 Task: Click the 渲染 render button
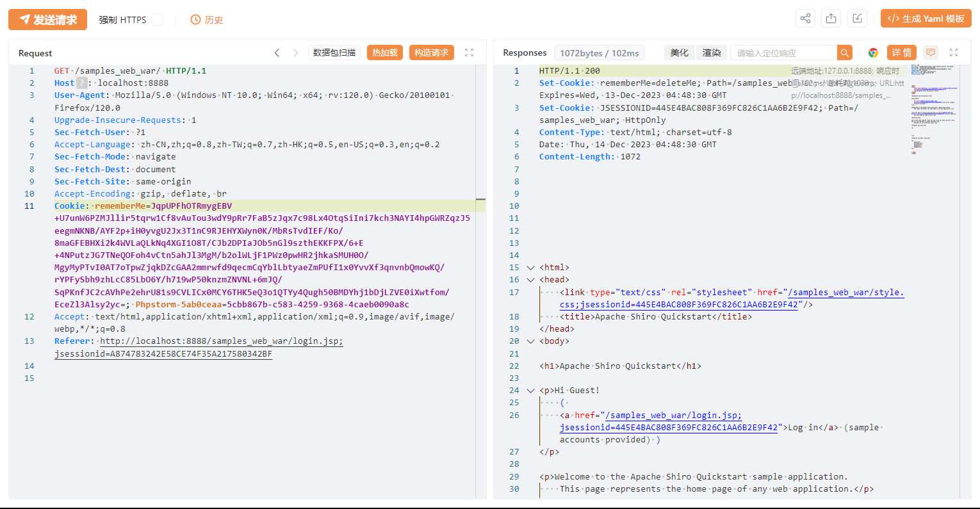pos(712,53)
